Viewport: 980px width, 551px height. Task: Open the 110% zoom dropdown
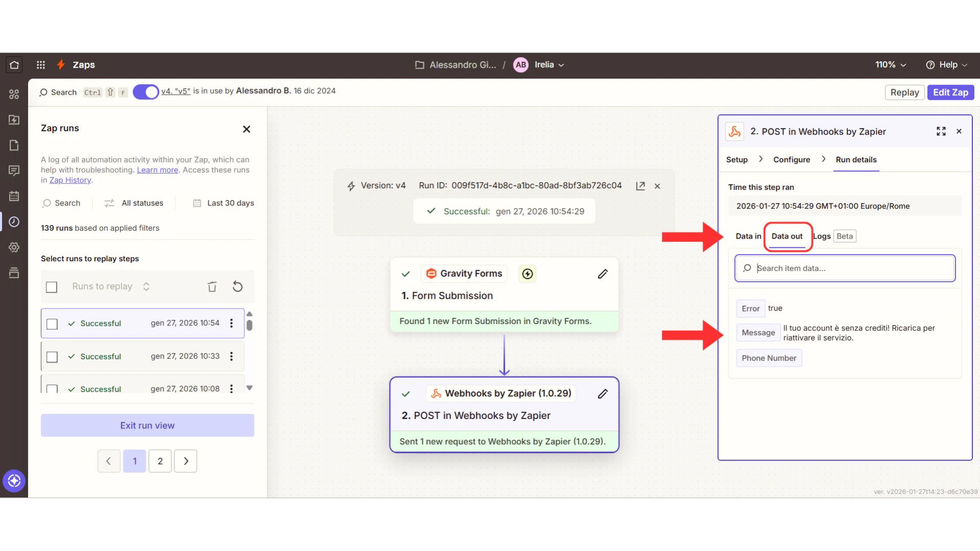click(890, 65)
